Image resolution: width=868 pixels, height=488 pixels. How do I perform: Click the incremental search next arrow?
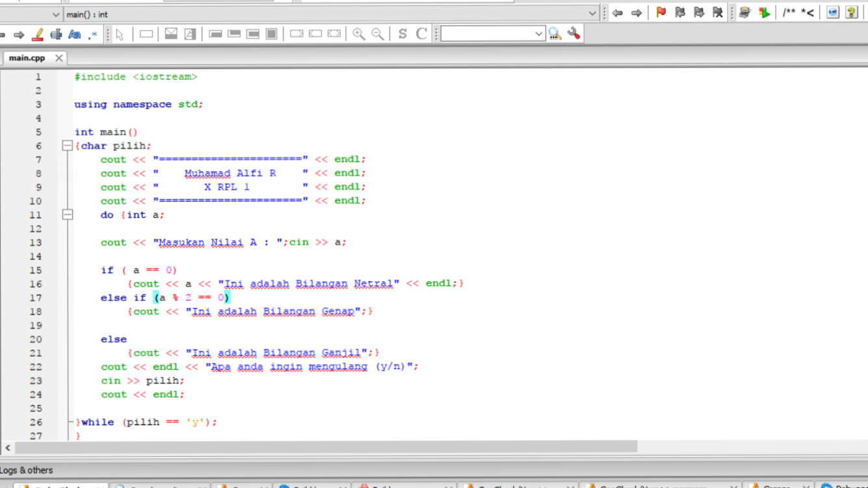(19, 34)
